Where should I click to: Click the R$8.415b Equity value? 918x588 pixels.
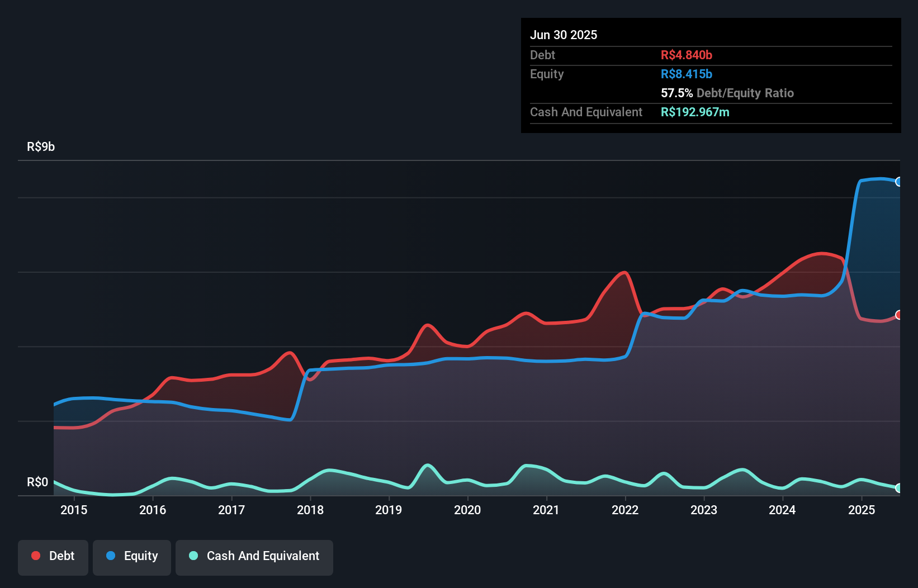686,73
